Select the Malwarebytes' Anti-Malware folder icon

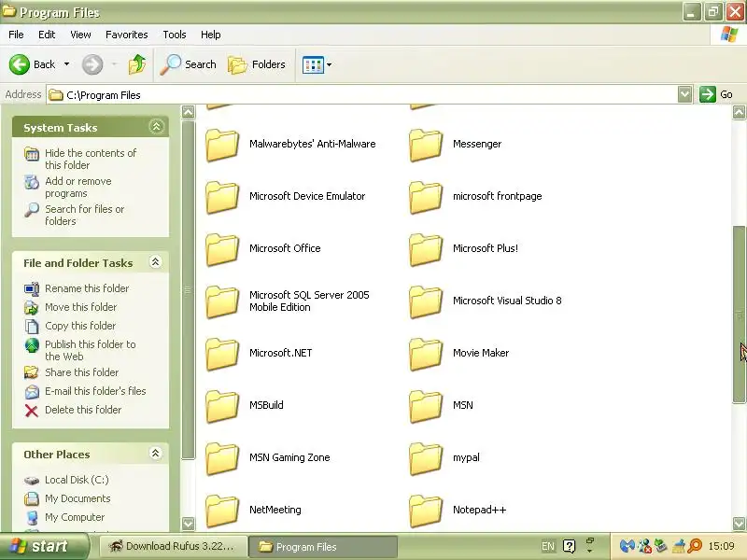[x=222, y=145]
